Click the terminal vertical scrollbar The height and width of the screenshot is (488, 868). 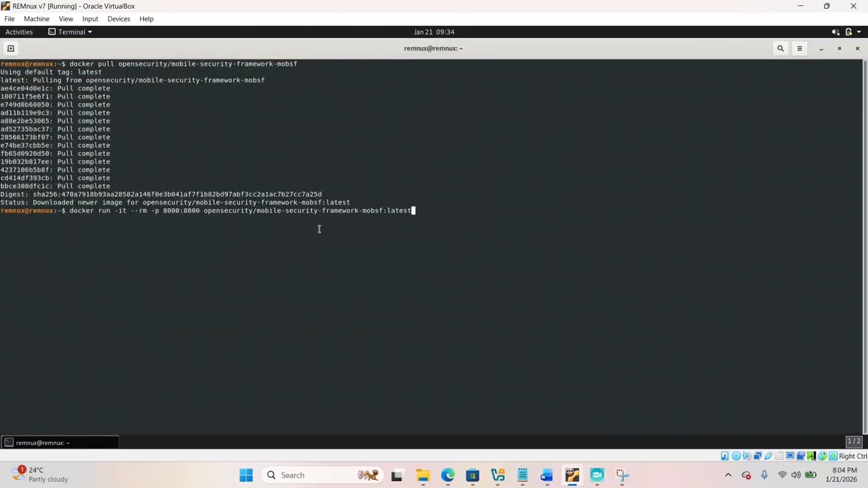865,245
